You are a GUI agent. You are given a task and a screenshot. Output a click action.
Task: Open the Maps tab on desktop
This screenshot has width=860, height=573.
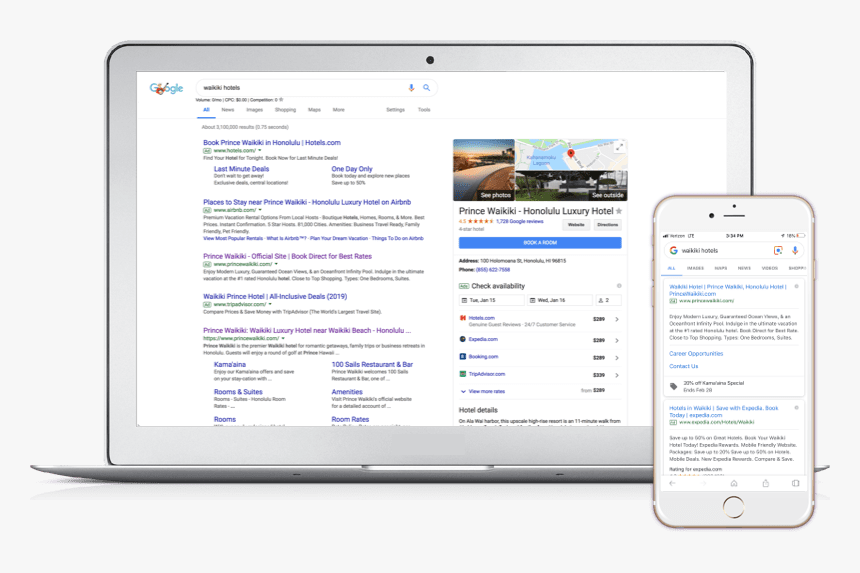pyautogui.click(x=314, y=110)
